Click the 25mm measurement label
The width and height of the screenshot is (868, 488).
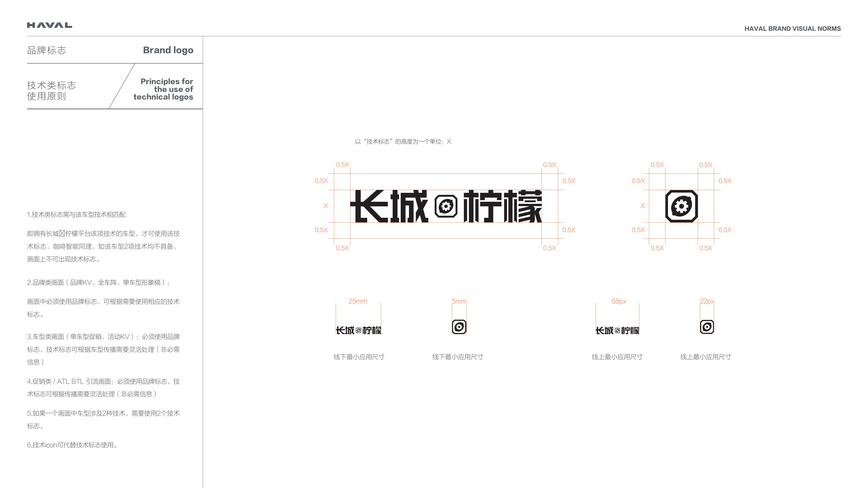(x=358, y=301)
